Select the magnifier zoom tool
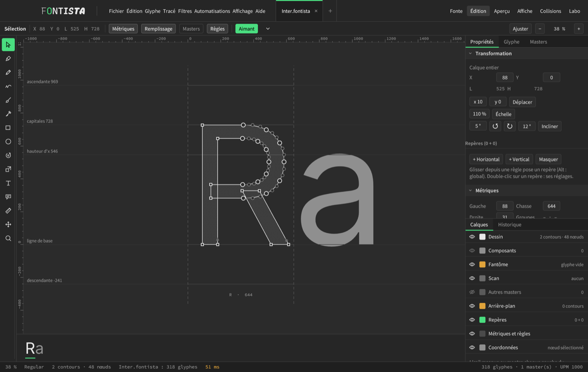 8,238
